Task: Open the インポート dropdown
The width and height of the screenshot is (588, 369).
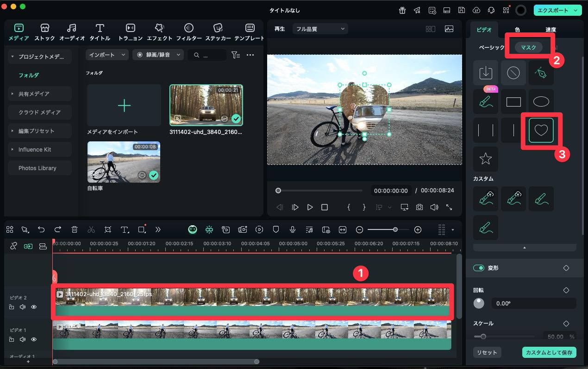Action: point(107,55)
